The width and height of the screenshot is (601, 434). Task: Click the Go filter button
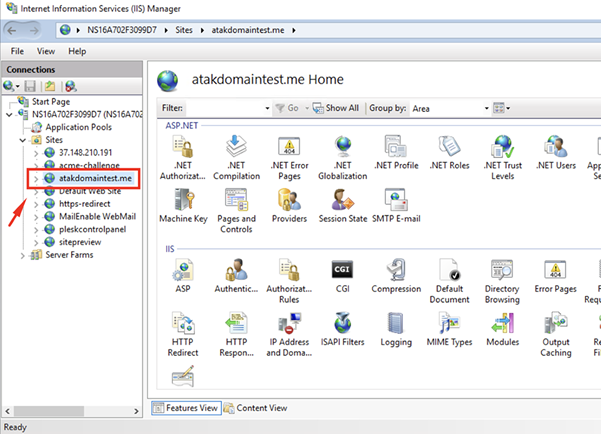coord(287,108)
